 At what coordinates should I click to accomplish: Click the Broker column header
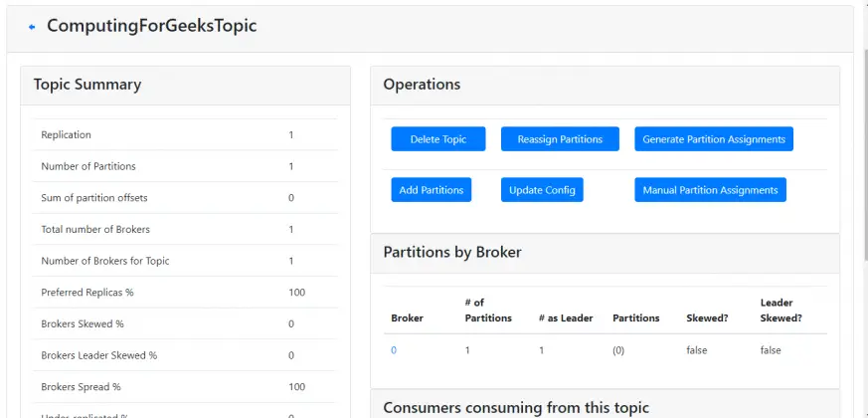407,318
